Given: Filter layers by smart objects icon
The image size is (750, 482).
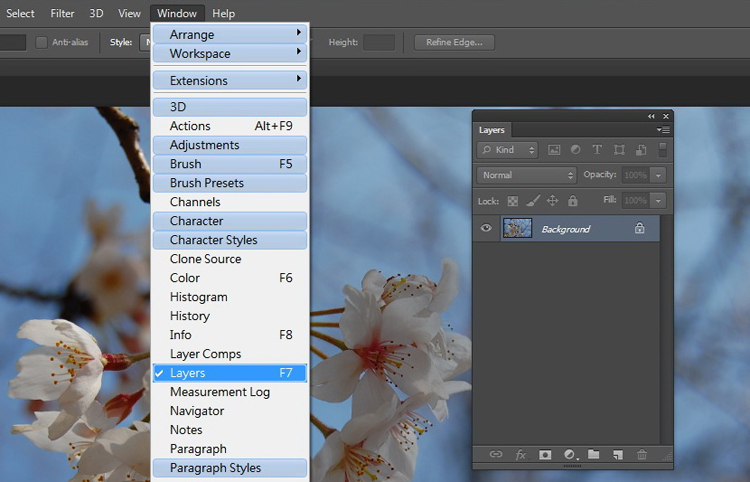Looking at the screenshot, I should click(641, 150).
